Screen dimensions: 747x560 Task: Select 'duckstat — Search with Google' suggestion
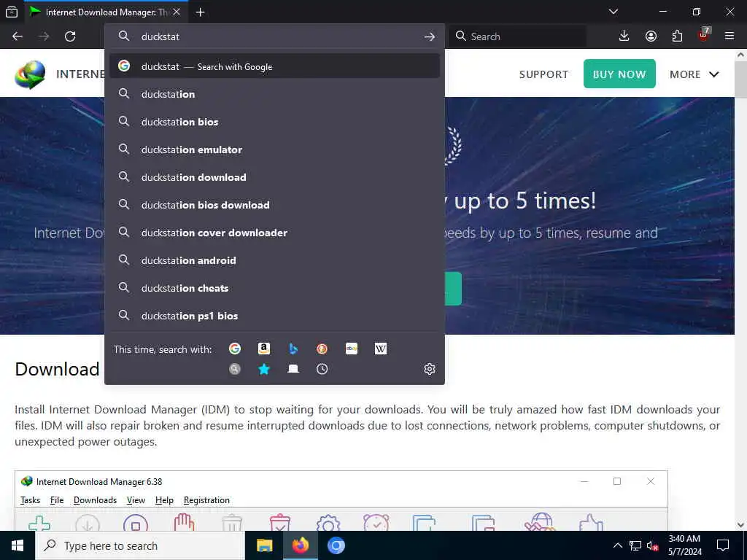pos(275,66)
